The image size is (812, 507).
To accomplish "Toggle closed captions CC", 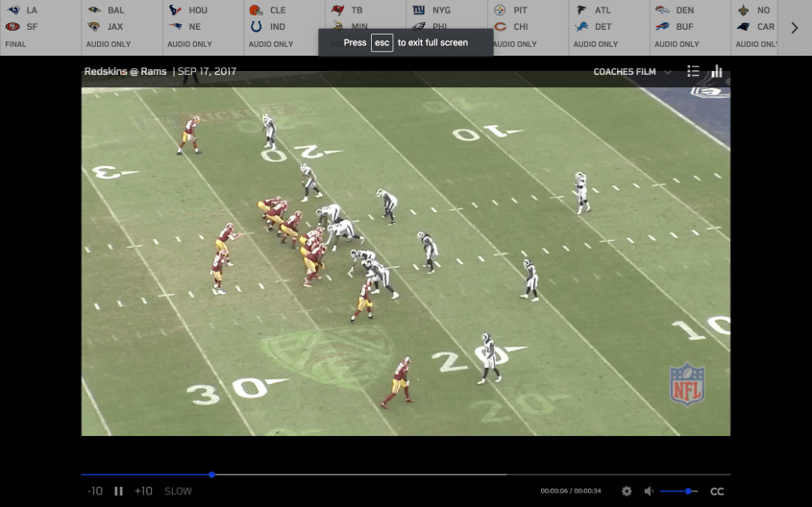I will pyautogui.click(x=717, y=491).
